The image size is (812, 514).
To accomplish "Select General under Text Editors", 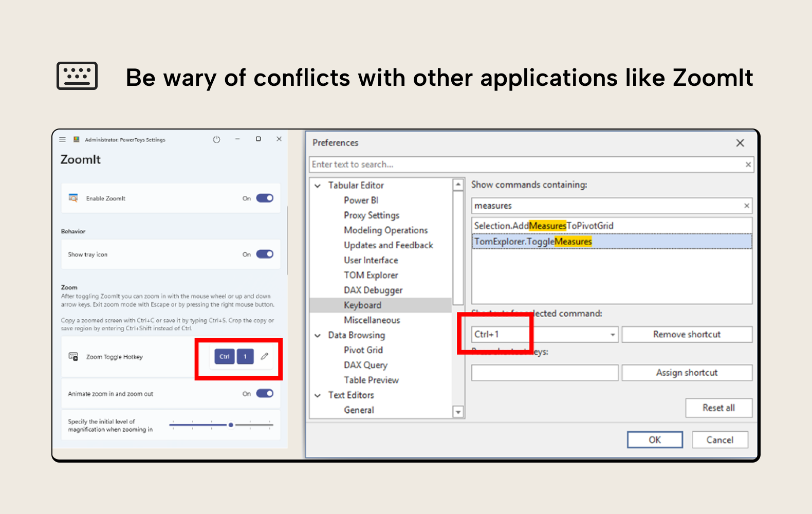I will (359, 410).
